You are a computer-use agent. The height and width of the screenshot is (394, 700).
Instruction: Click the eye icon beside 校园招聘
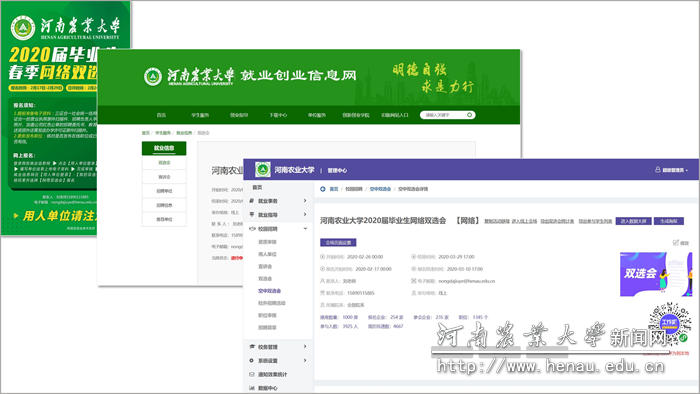pyautogui.click(x=252, y=229)
